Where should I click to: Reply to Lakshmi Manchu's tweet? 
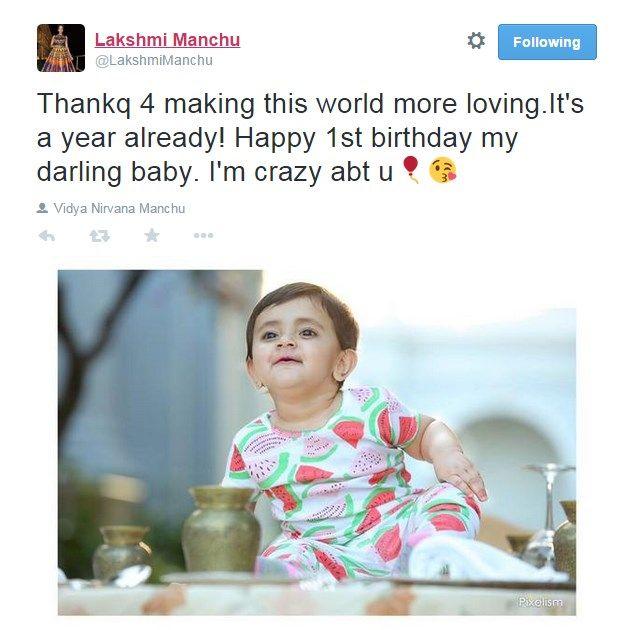47,236
